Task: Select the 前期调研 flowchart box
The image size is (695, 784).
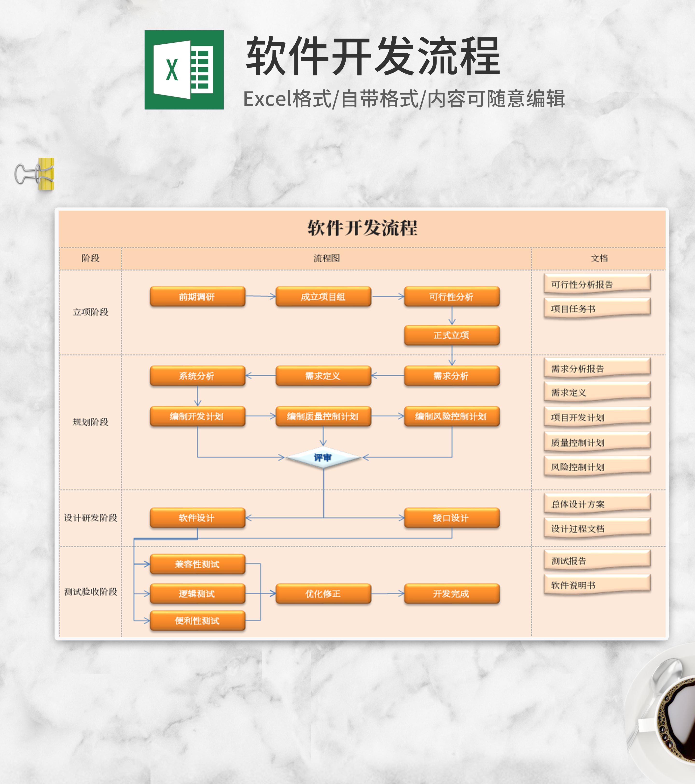Action: click(x=197, y=296)
